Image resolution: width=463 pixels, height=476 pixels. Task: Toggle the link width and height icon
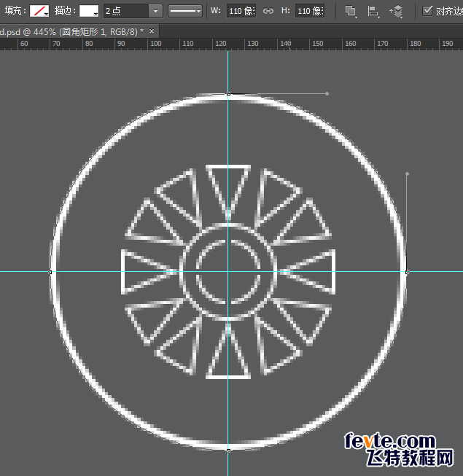click(x=268, y=11)
